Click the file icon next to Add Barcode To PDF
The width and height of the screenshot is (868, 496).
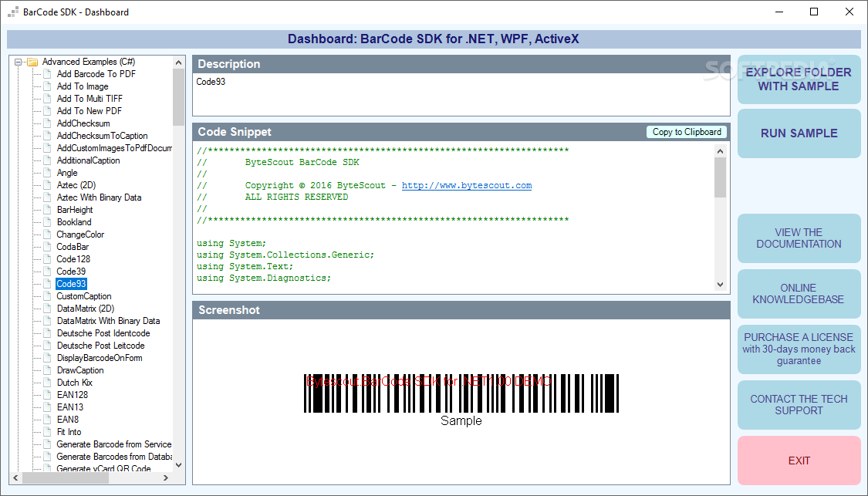click(48, 74)
